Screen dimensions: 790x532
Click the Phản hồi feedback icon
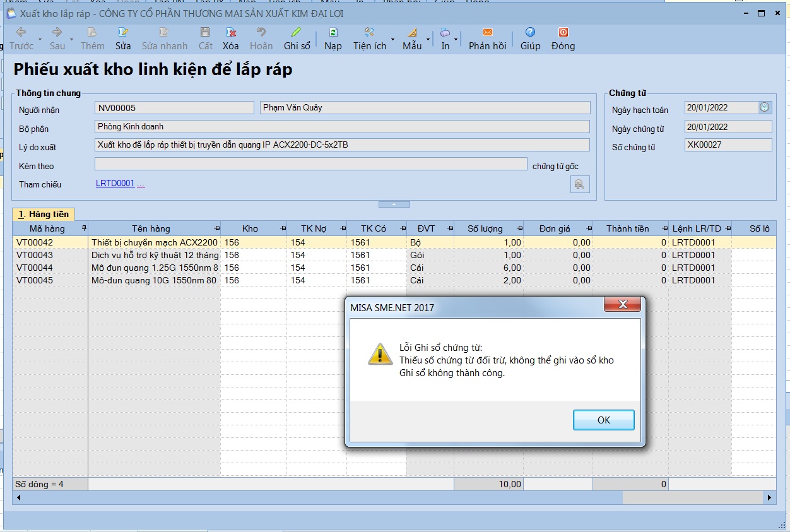point(487,32)
